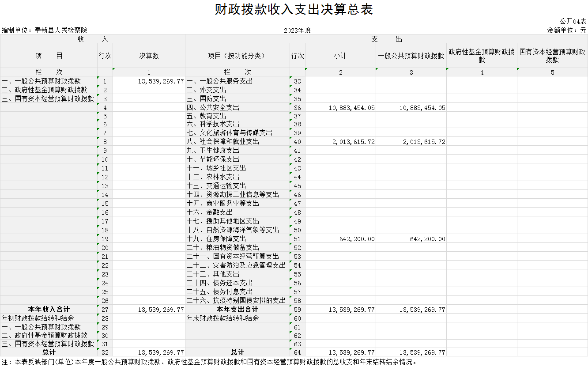Select row number 36 in 行次 column
Image resolution: width=588 pixels, height=367 pixels.
[x=298, y=108]
